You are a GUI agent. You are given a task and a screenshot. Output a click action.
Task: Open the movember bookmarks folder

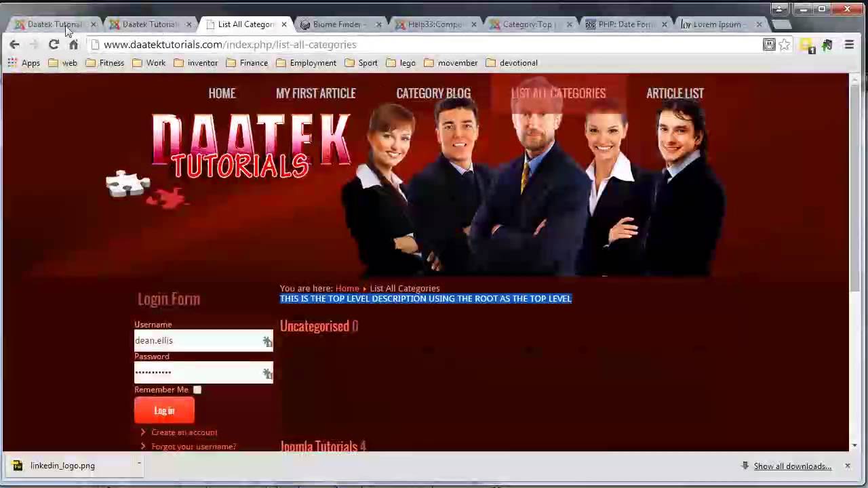coord(451,63)
